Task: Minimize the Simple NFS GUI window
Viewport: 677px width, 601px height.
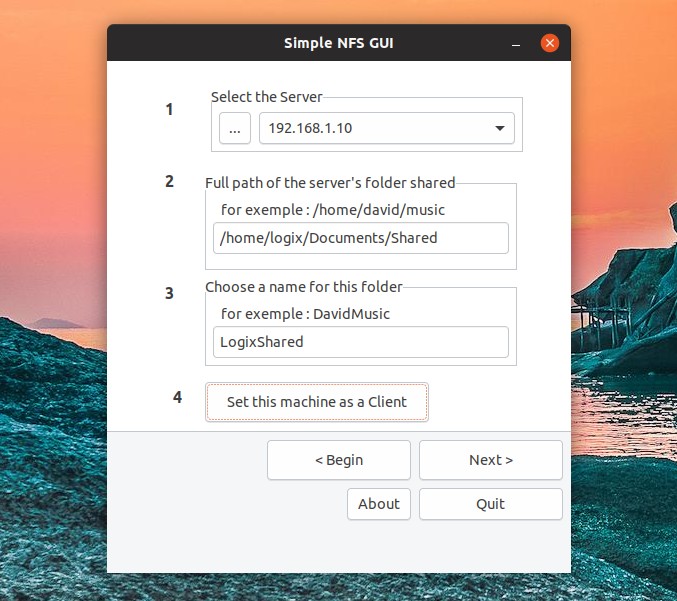Action: pos(516,44)
